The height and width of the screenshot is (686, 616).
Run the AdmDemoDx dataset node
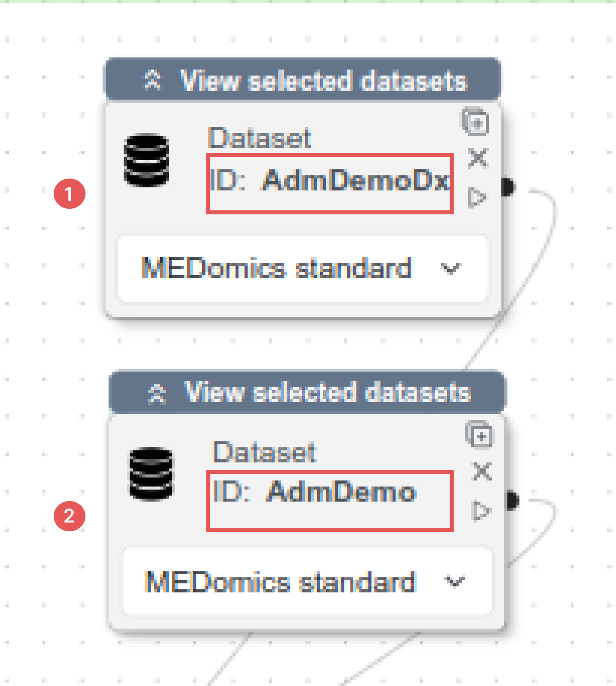pos(477,197)
